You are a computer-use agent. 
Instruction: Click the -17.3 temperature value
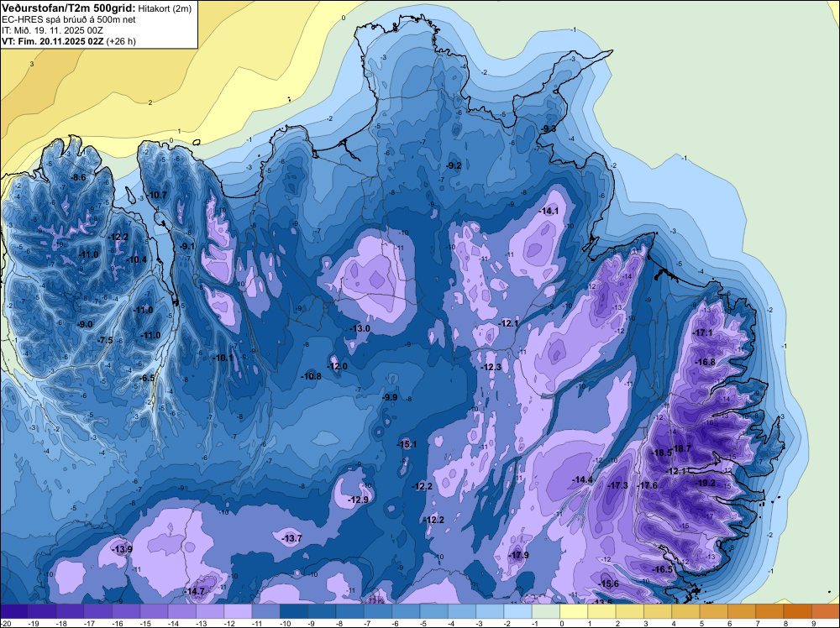[617, 485]
